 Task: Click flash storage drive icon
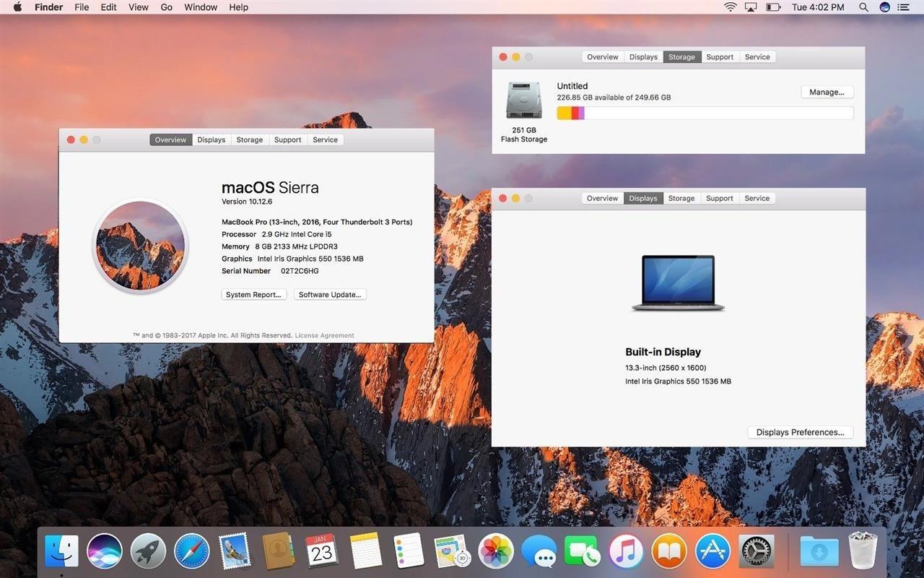(524, 100)
